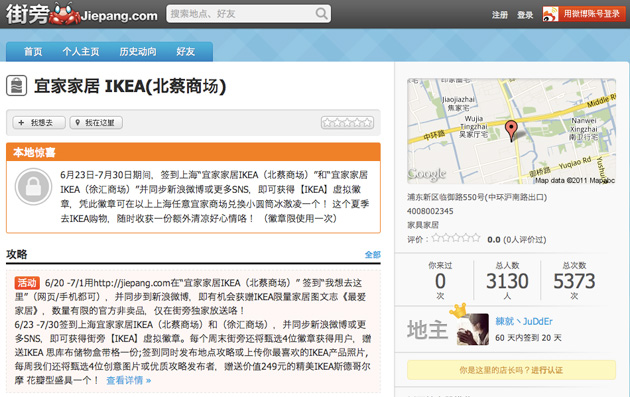The width and height of the screenshot is (630, 397).
Task: Click the Weibo logo icon
Action: 550,14
